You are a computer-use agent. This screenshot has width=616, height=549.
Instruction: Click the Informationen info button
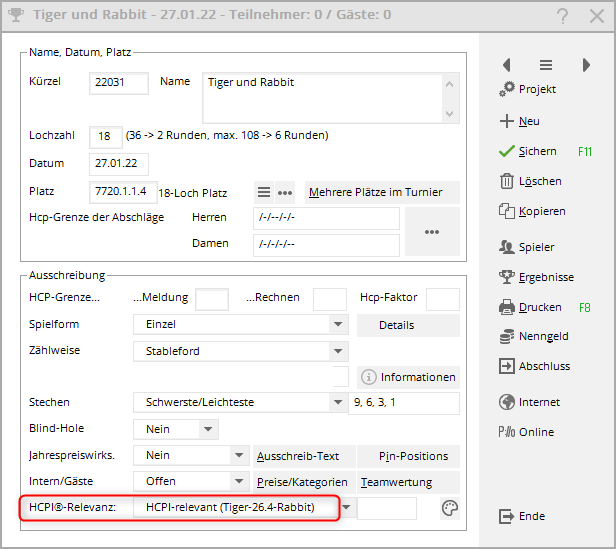[408, 377]
